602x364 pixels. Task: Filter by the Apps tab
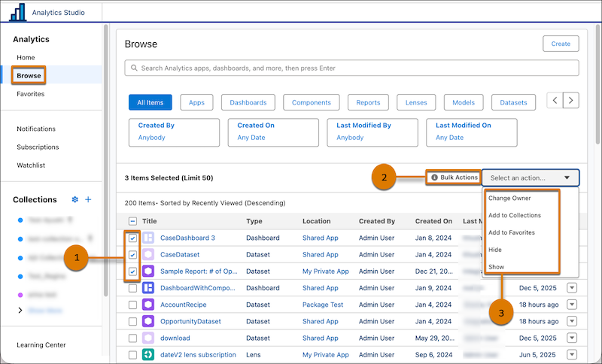(196, 102)
